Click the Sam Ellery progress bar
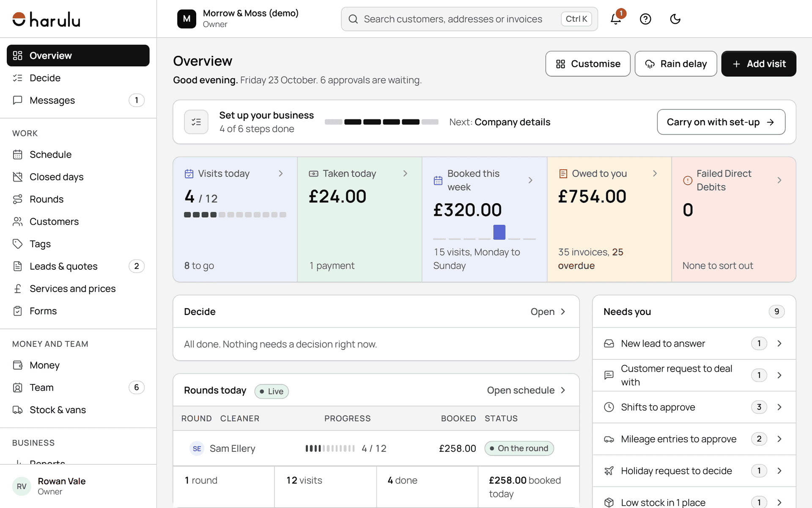 (x=330, y=448)
